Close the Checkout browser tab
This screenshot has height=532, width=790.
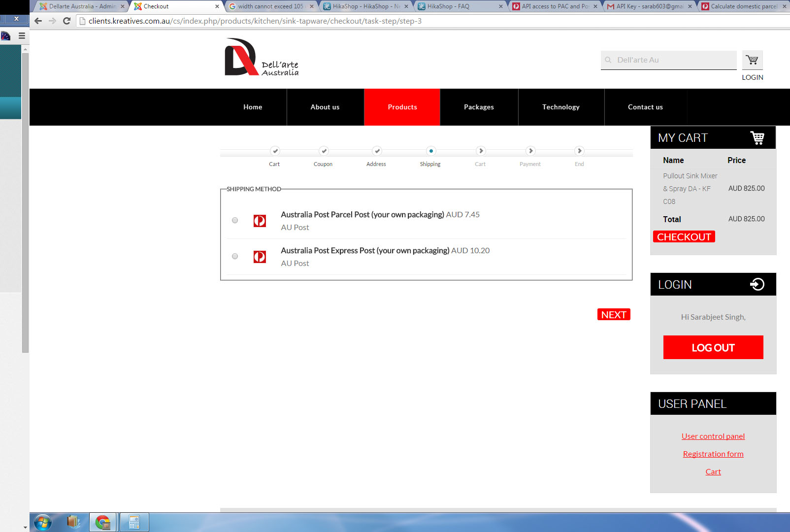tap(217, 6)
